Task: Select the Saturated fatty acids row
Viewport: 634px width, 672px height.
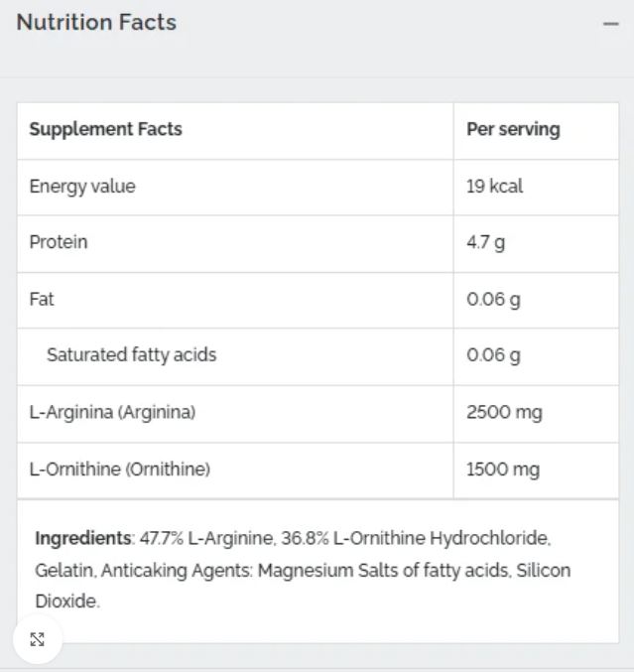Action: tap(317, 356)
